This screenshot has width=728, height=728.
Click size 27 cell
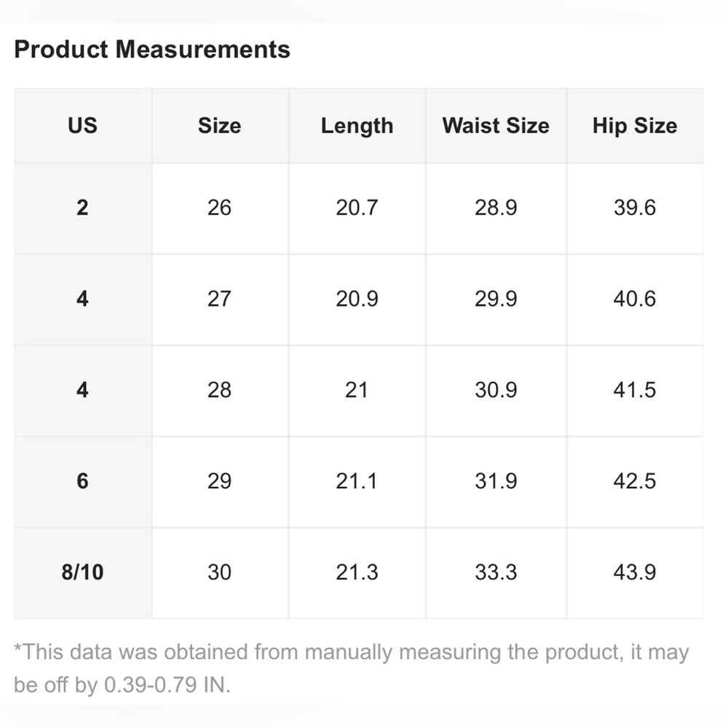[220, 299]
